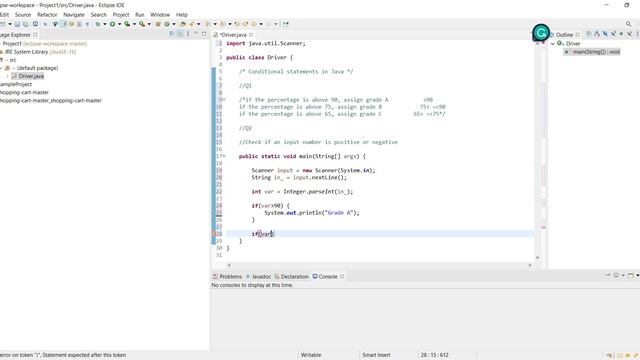This screenshot has height=360, width=640.
Task: Click the Pin Editor icon in the toolbar
Action: [x=286, y=24]
